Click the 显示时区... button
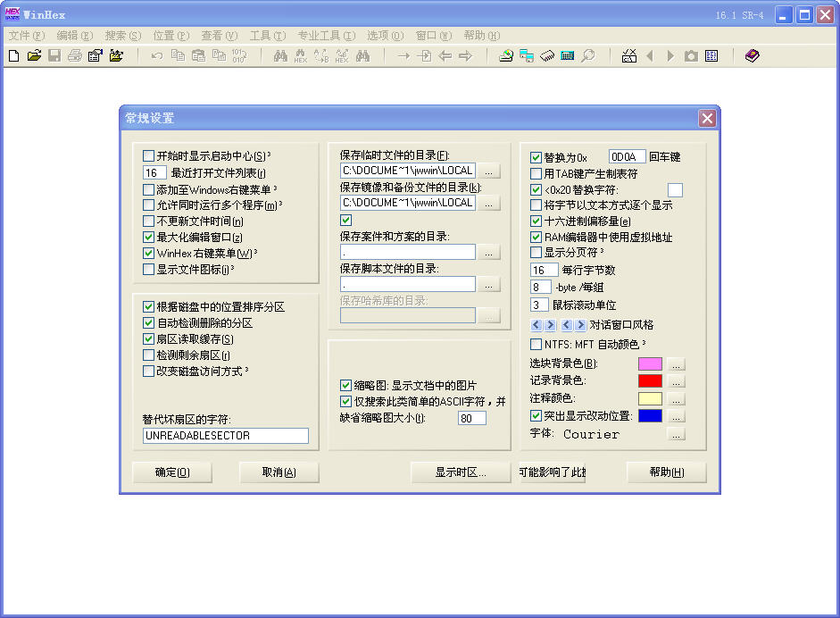Viewport: 840px width, 618px height. click(x=461, y=472)
